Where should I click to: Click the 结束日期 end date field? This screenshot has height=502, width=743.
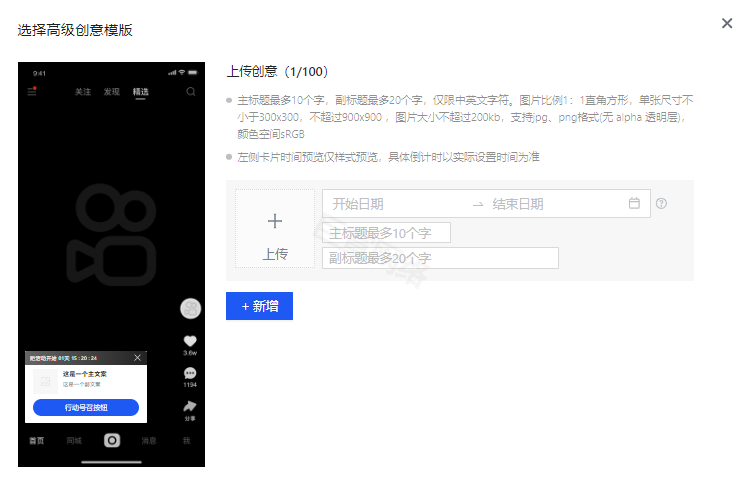(x=518, y=204)
